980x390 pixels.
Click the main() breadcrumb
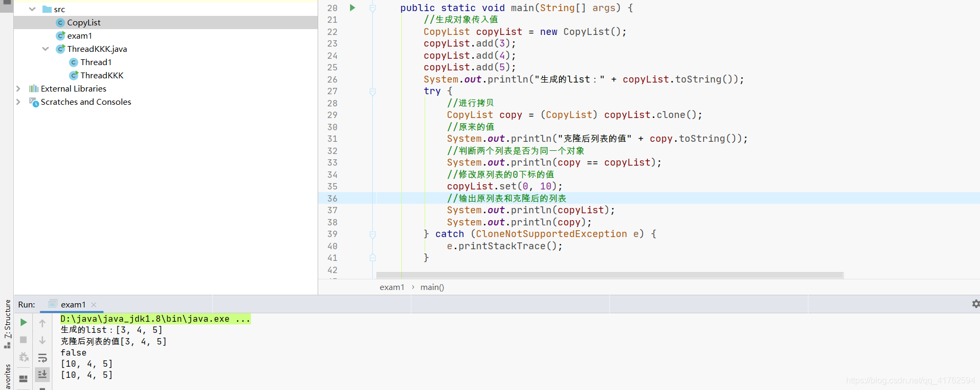point(432,287)
